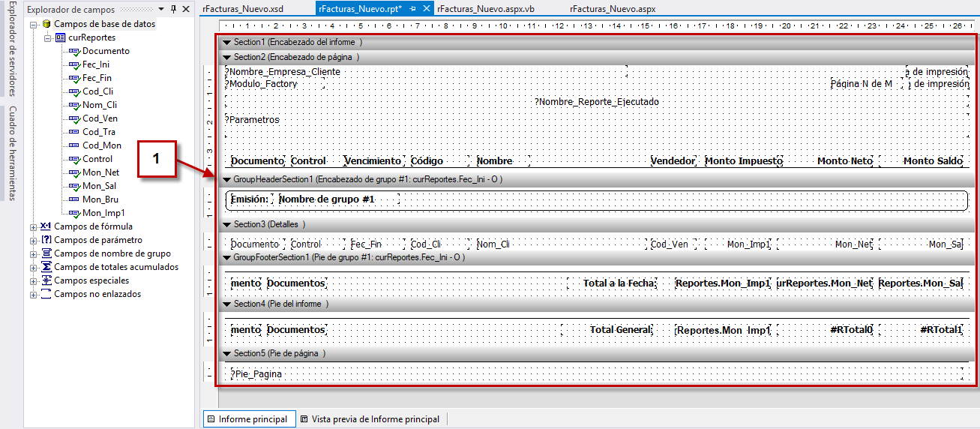Click the dashed icon of Campos no enlazados
Screen dimensions: 980x429
tap(46, 294)
